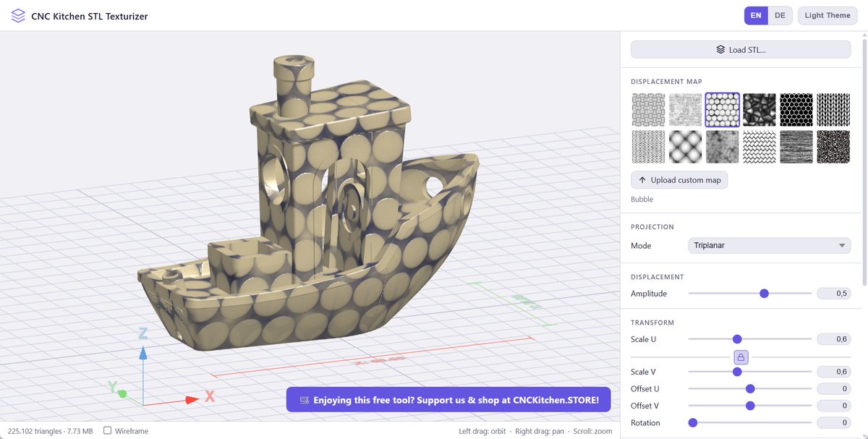Select the gray noise cloud displacement map
Screen dimensions: 868x439
(x=722, y=146)
